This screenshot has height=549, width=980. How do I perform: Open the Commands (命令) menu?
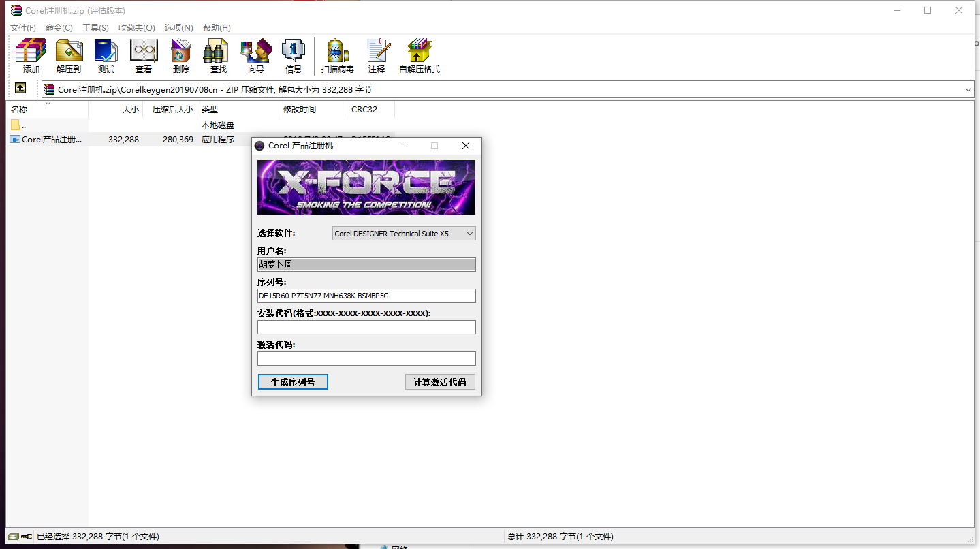coord(59,28)
